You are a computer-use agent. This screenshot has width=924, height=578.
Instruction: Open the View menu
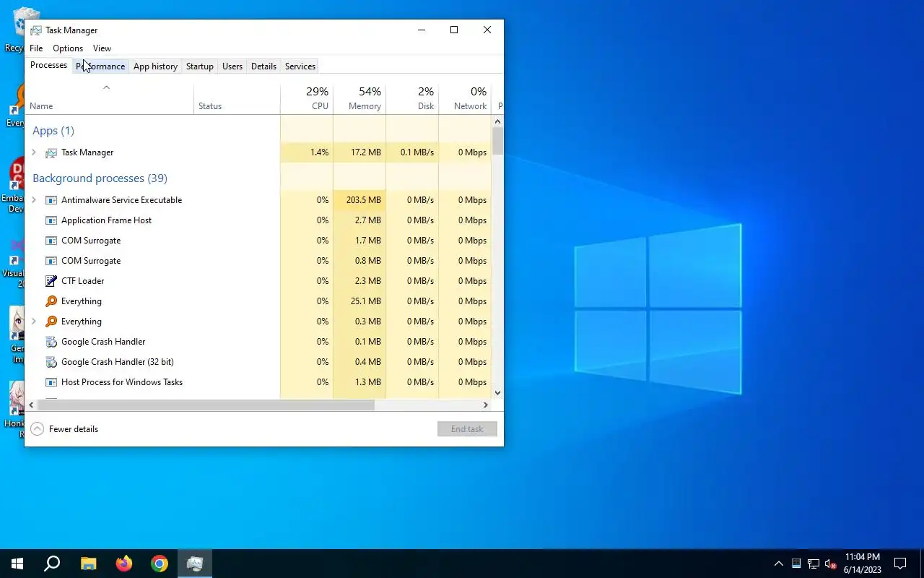[102, 48]
